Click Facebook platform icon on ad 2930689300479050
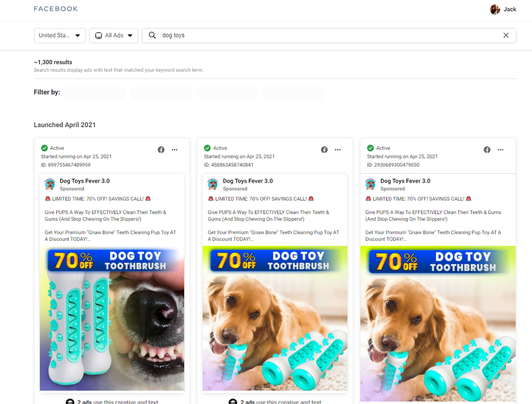Image resolution: width=532 pixels, height=404 pixels. click(x=487, y=150)
